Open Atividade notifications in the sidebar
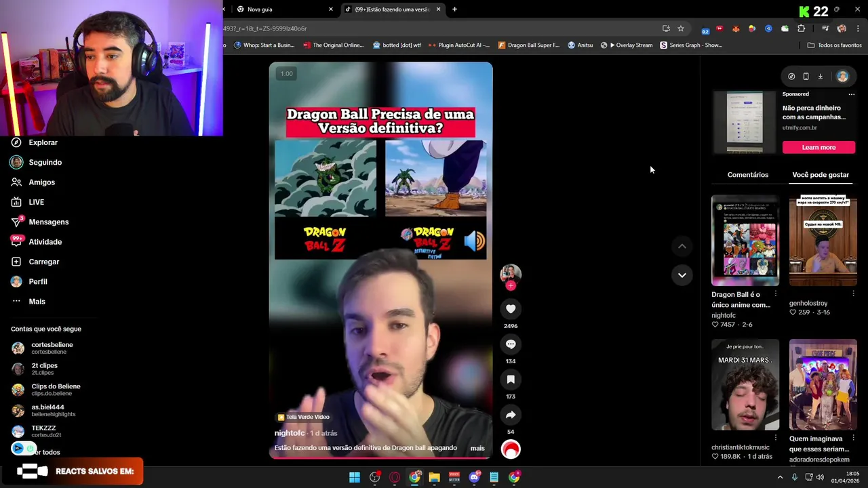The image size is (868, 488). [45, 241]
